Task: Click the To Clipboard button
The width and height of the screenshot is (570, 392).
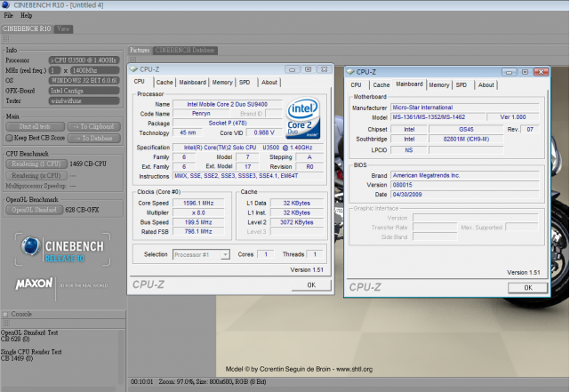Action: [93, 126]
